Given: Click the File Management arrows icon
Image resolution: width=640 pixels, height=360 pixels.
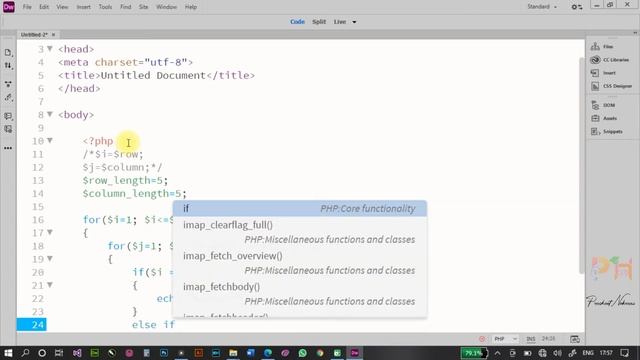Looking at the screenshot, I should click(8, 65).
